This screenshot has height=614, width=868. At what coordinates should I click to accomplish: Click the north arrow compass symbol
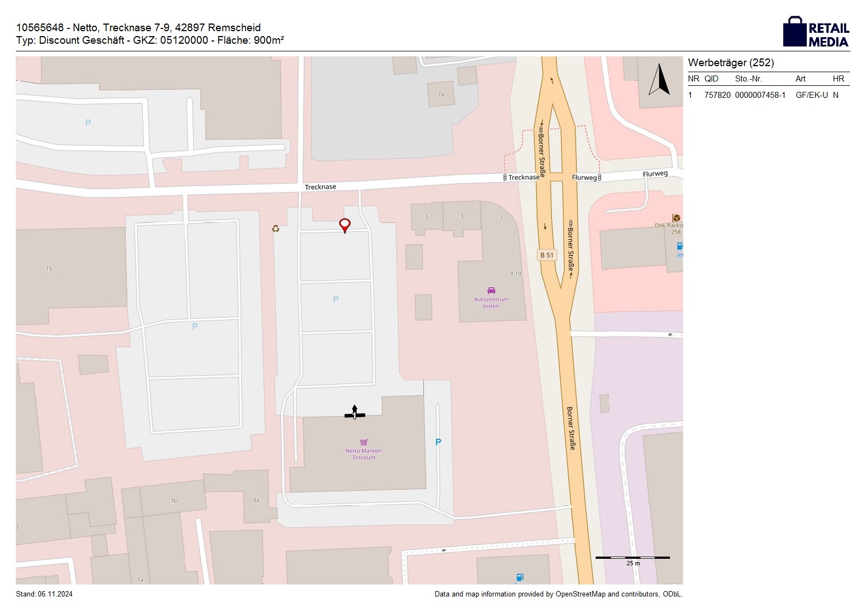(x=659, y=80)
